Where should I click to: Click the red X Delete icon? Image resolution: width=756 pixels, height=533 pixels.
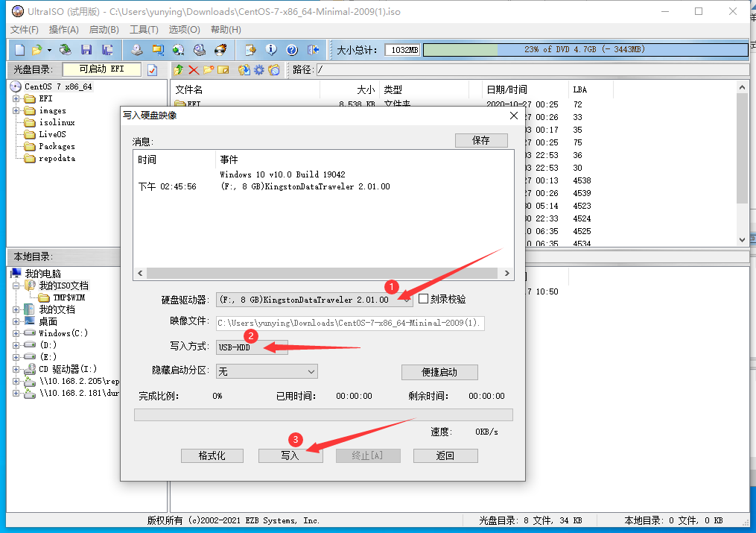point(194,70)
